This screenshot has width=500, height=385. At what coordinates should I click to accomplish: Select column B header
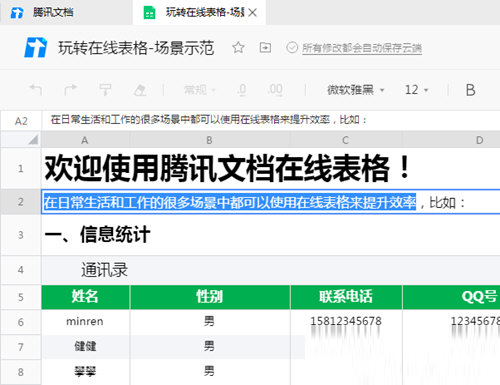tap(210, 140)
